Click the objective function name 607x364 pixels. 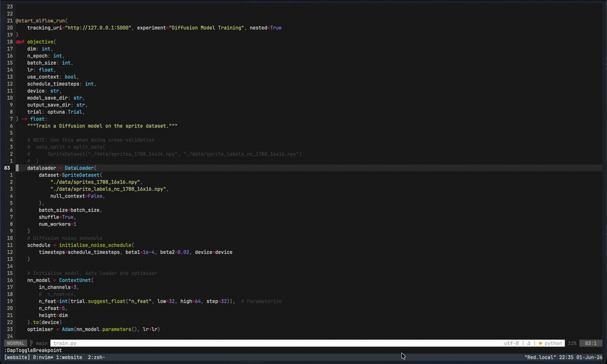tap(40, 42)
